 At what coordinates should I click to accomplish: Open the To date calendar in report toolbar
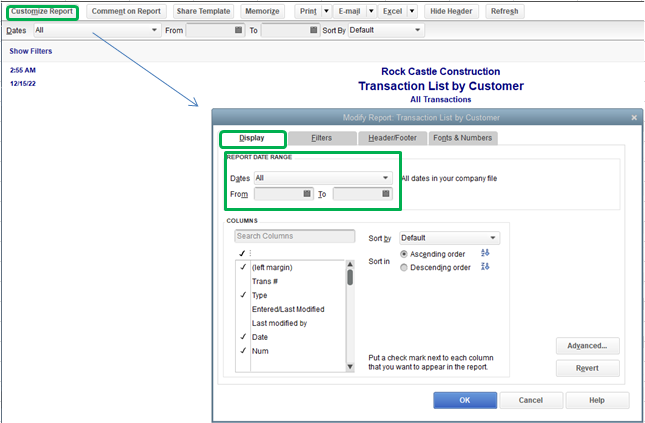pos(313,30)
